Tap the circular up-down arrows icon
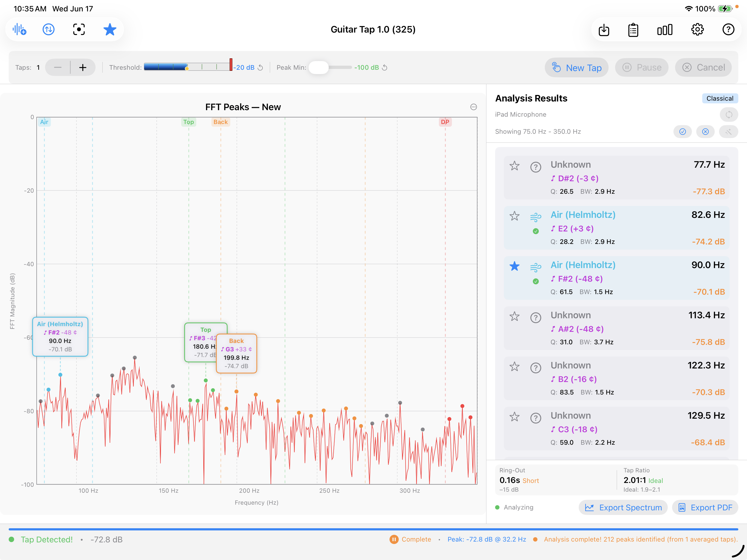 (x=49, y=30)
